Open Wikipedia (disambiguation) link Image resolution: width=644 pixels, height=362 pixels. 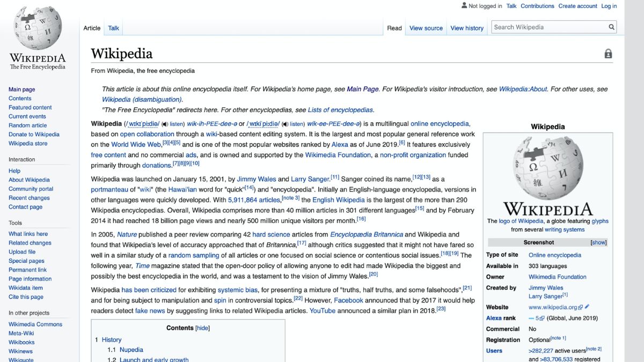pyautogui.click(x=142, y=99)
